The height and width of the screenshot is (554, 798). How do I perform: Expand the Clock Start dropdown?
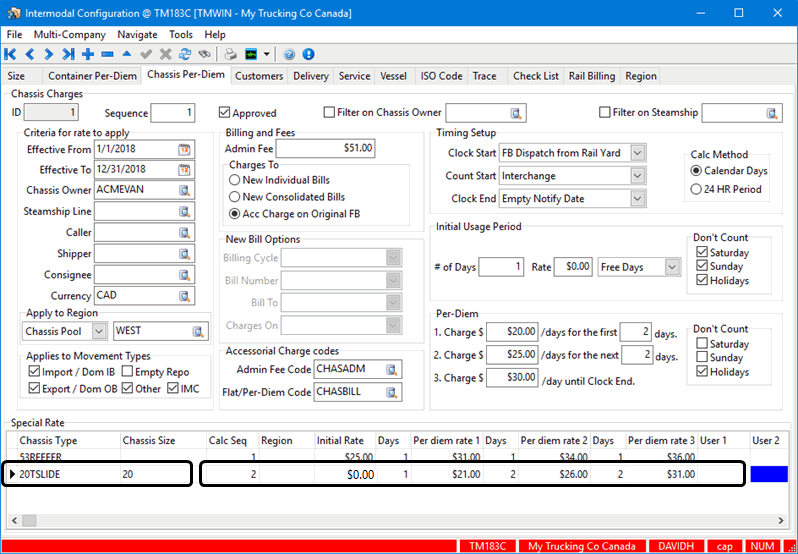coord(637,152)
